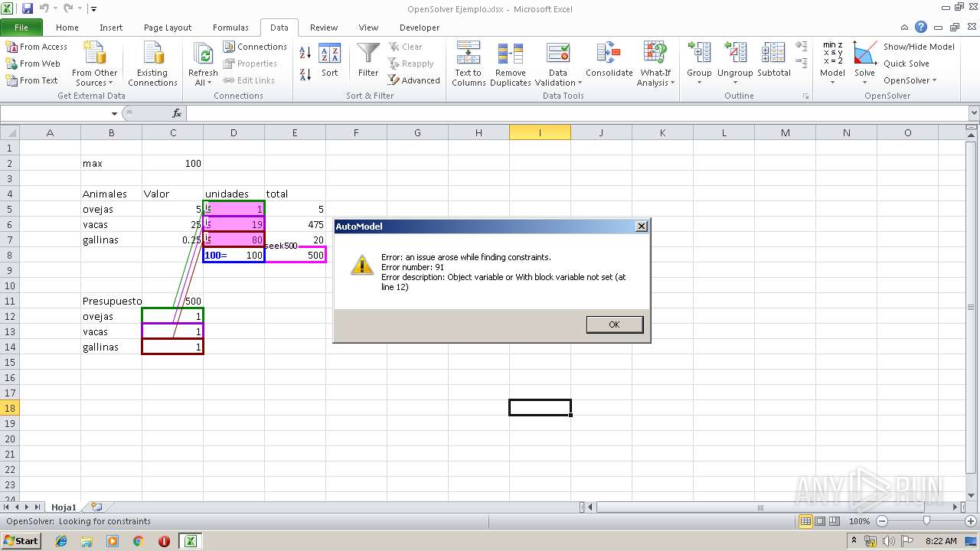Switch to the Developer tab
This screenshot has height=551, width=980.
[420, 28]
